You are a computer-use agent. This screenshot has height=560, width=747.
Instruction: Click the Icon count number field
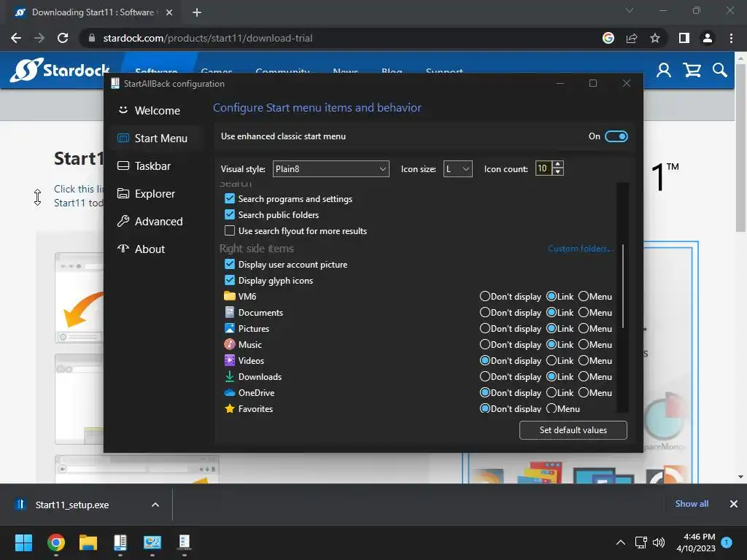(x=543, y=168)
